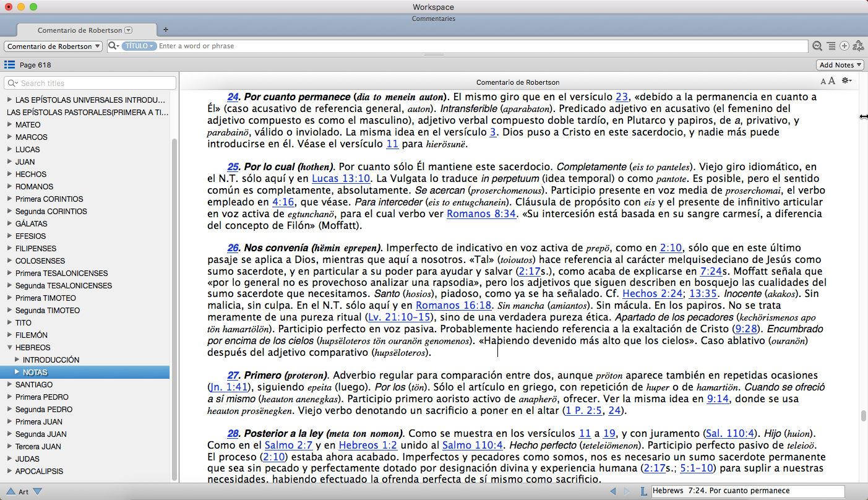Select FILEMÓN in the titles list
Screen dimensions: 868x500
pyautogui.click(x=32, y=335)
